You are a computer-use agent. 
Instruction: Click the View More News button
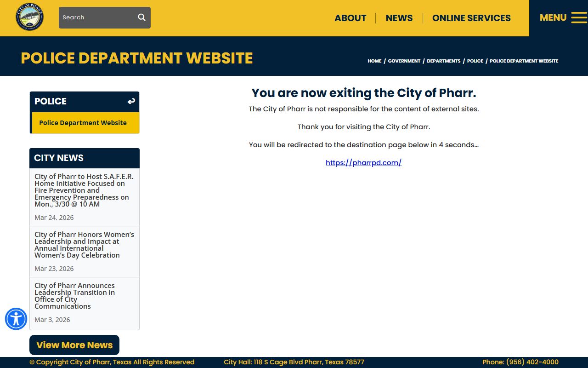click(x=74, y=345)
